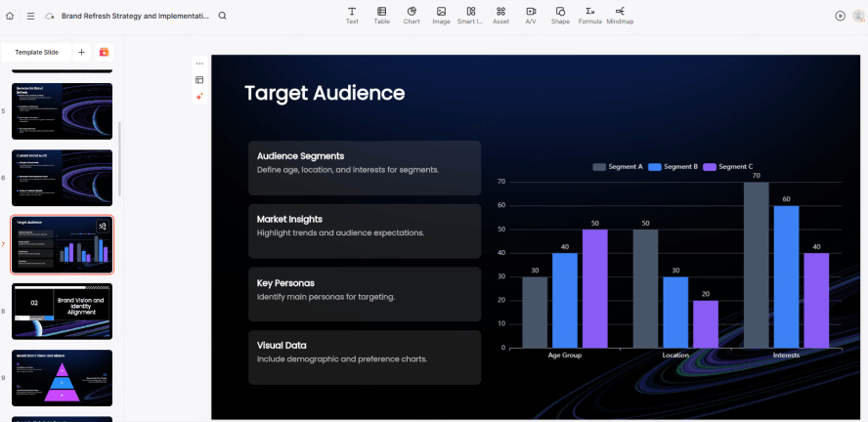Open the hamburger menu
868x422 pixels.
[x=30, y=16]
